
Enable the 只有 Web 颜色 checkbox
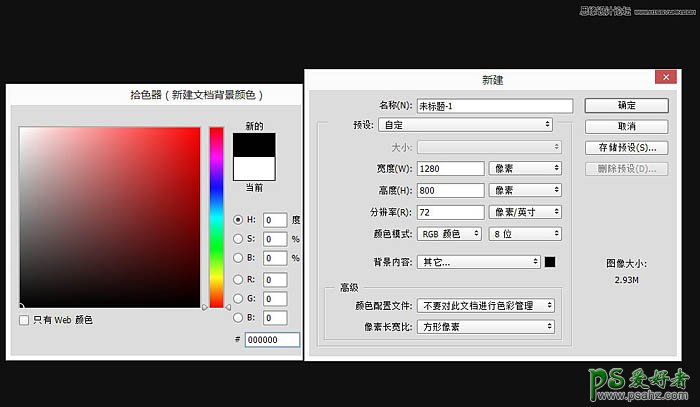coord(25,320)
